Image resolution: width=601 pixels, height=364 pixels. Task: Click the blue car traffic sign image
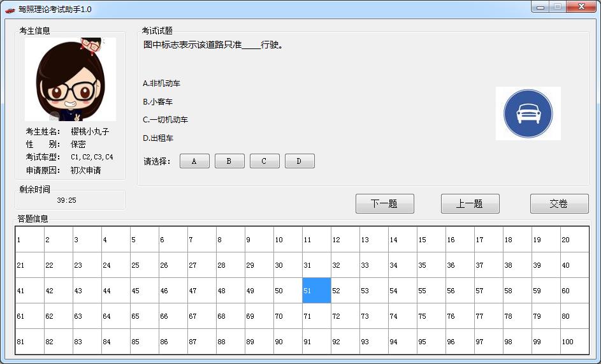tap(528, 113)
